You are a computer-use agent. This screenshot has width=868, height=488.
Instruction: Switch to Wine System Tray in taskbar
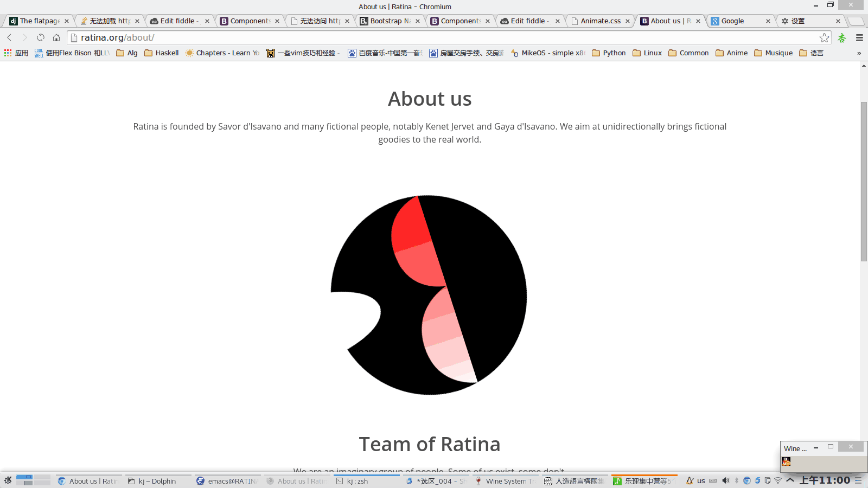(x=506, y=481)
